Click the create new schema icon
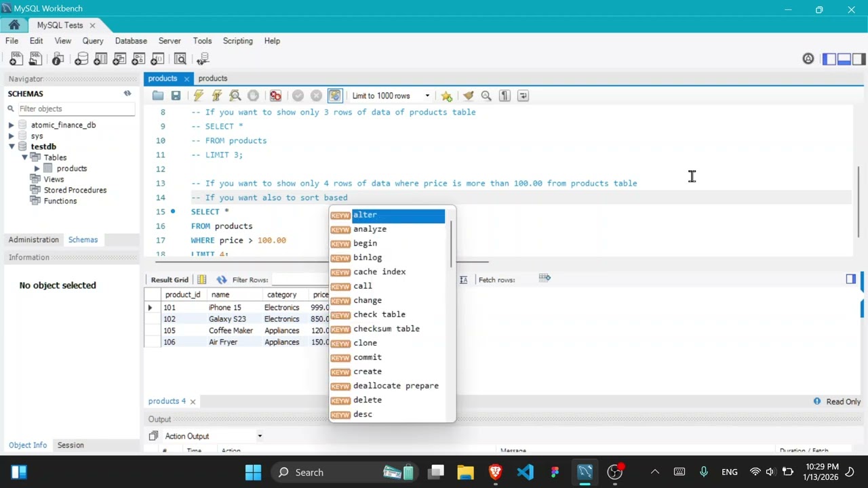This screenshot has width=868, height=488. pyautogui.click(x=81, y=59)
